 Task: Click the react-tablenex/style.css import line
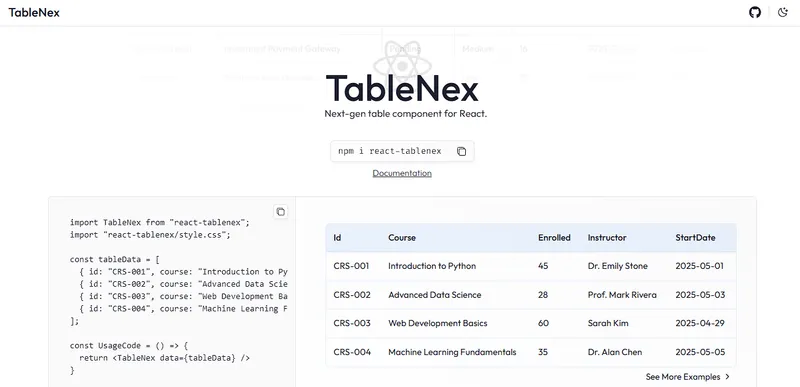tap(150, 235)
